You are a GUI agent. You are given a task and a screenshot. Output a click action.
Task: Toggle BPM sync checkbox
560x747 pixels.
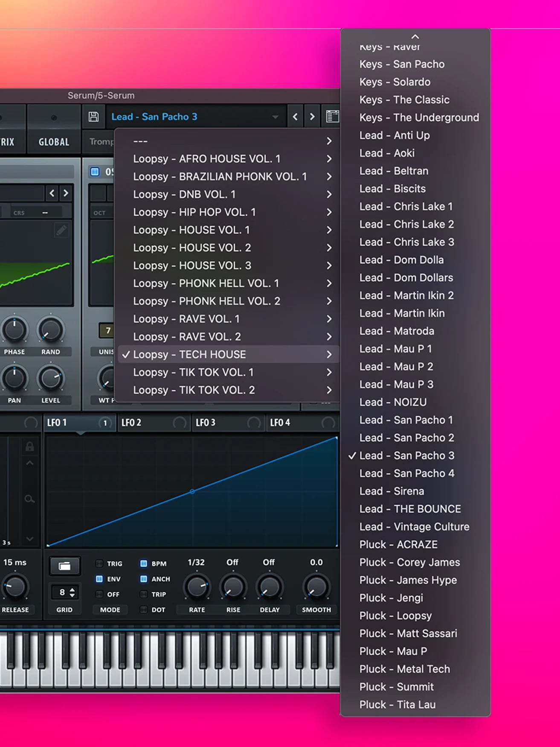144,563
